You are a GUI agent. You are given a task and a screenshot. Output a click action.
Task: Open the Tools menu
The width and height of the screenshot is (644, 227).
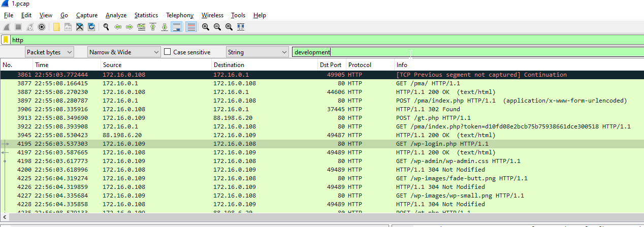[x=238, y=15]
